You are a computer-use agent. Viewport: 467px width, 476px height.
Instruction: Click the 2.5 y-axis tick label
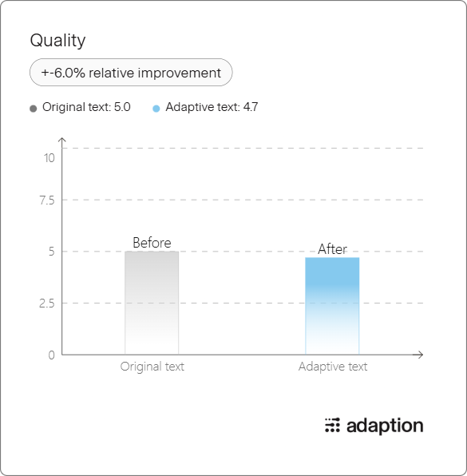[x=47, y=303]
